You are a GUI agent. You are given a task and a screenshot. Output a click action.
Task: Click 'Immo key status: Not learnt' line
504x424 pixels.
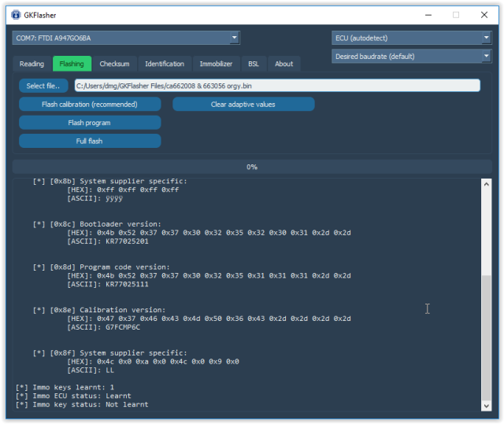82,405
